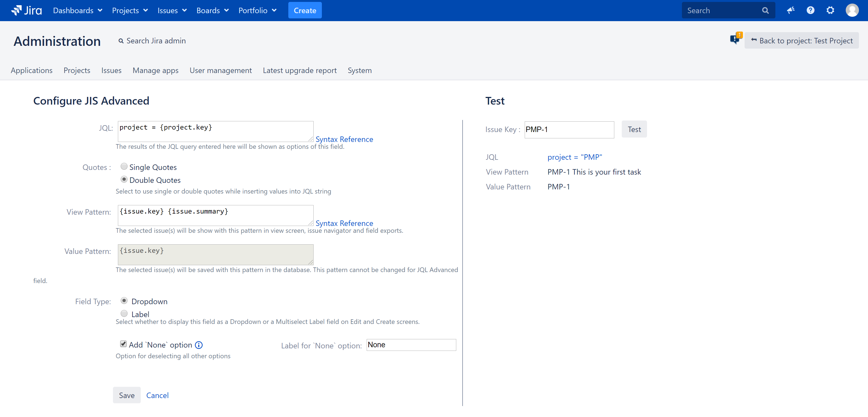Expand the Dashboards dropdown menu
Screen dimensions: 868x417
pyautogui.click(x=78, y=10)
